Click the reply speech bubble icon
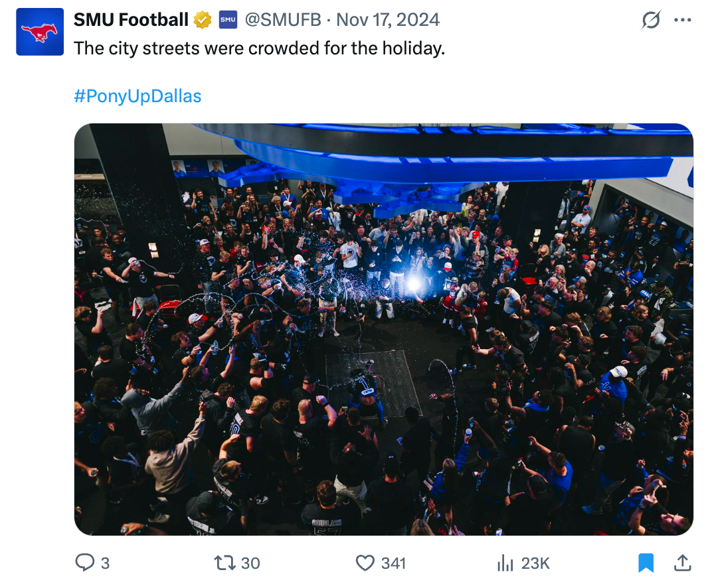This screenshot has height=588, width=708. point(85,563)
